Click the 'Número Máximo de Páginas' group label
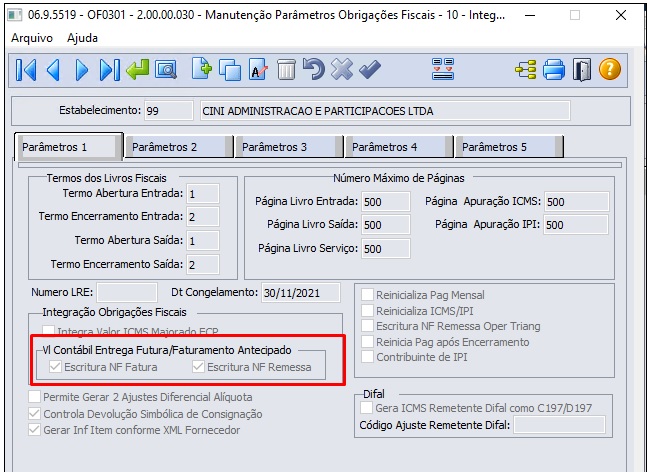The width and height of the screenshot is (647, 472). click(399, 178)
